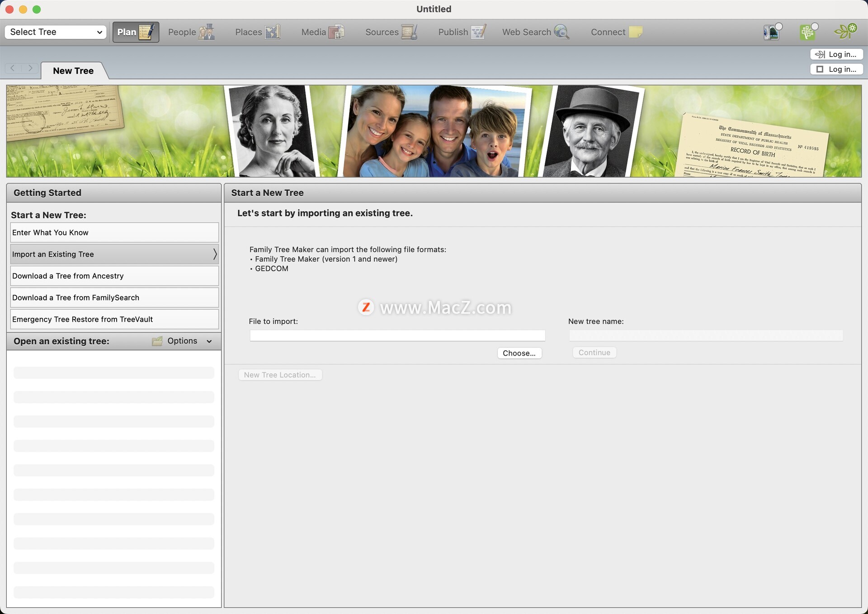Screen dimensions: 868x614
Task: Open the Connect workspace
Action: (616, 32)
